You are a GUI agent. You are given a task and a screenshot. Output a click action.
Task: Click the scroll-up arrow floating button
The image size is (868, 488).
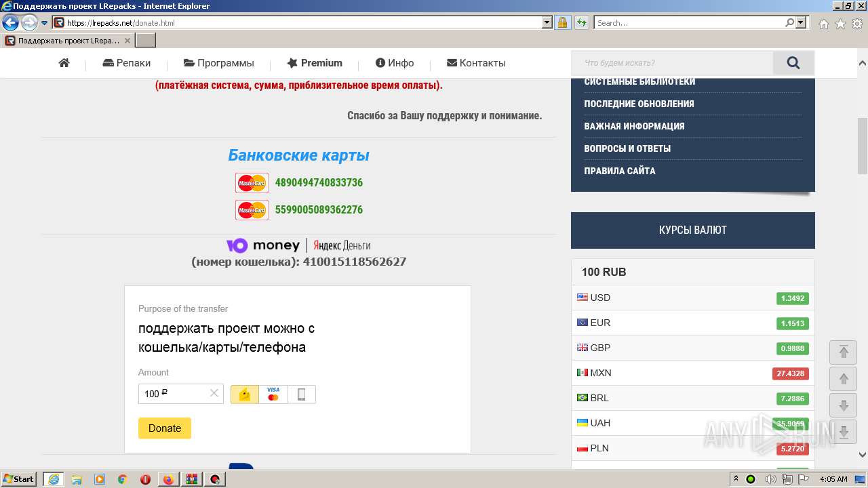tap(844, 379)
